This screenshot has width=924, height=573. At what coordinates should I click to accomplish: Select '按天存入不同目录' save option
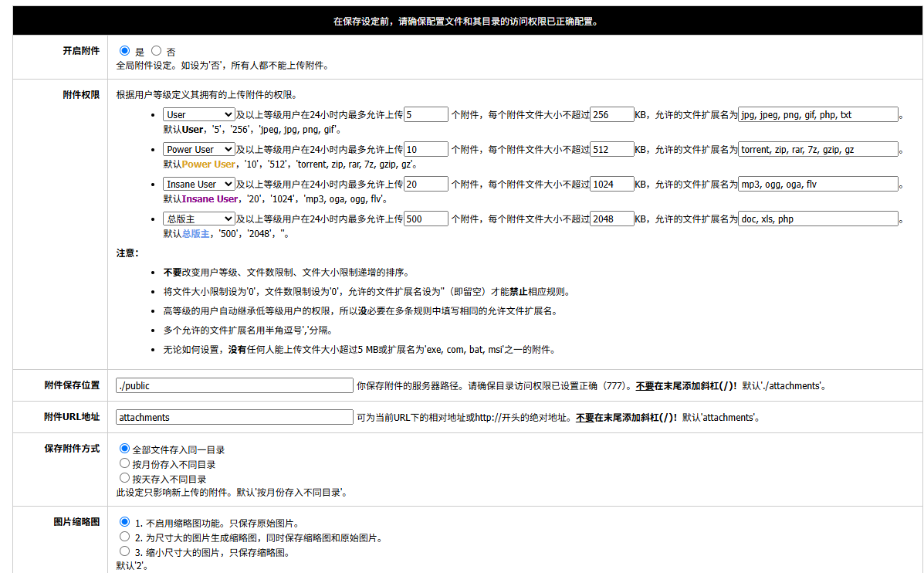point(124,479)
